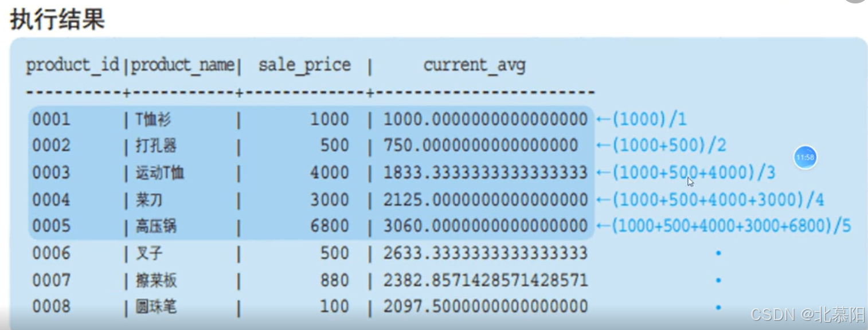This screenshot has height=330, width=868.
Task: Click average value 1833.3333333333333333
Action: [x=486, y=172]
